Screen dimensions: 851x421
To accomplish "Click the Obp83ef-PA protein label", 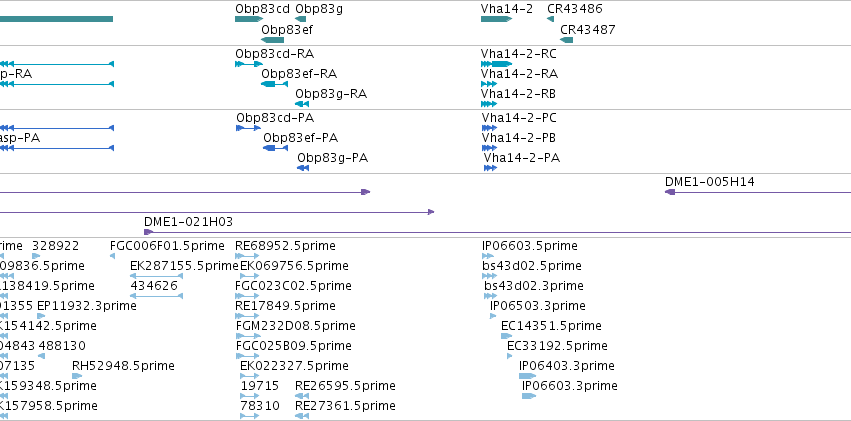I will coord(301,138).
